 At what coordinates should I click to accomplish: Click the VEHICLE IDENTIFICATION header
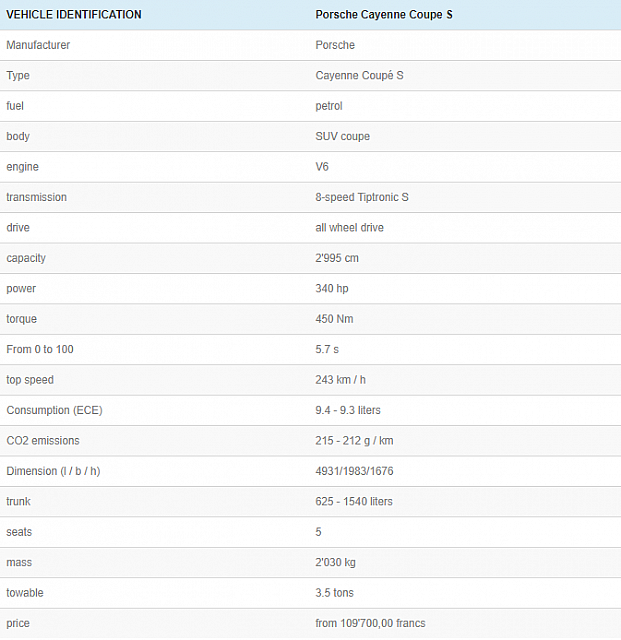[74, 15]
